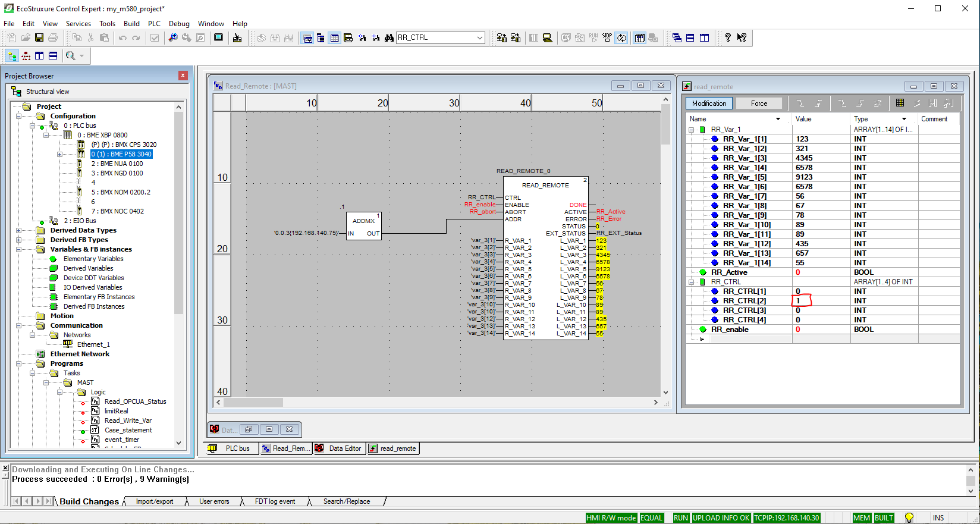This screenshot has height=524, width=980.
Task: Click the Open project folder icon
Action: (x=26, y=37)
